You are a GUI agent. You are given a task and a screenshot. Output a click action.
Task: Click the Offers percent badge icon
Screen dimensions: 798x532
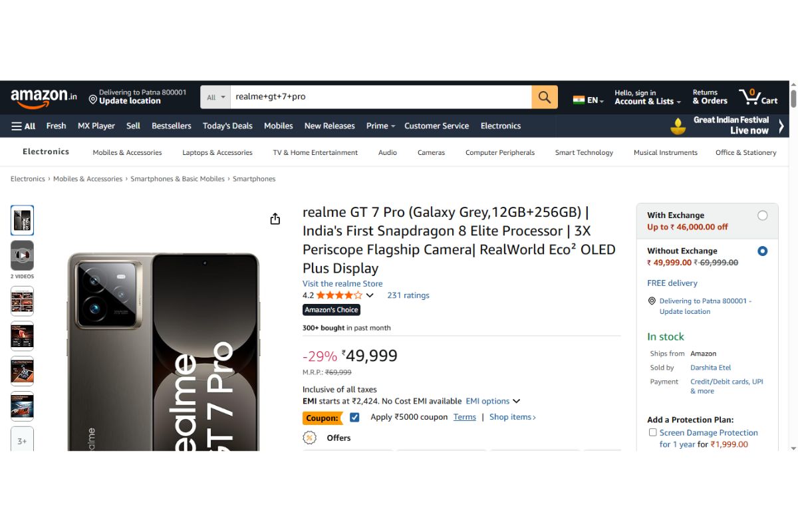click(x=309, y=438)
